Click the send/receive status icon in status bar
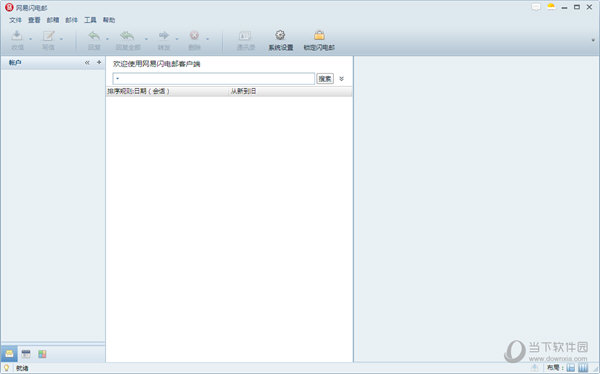Viewport: 600px width, 374px height. click(535, 367)
